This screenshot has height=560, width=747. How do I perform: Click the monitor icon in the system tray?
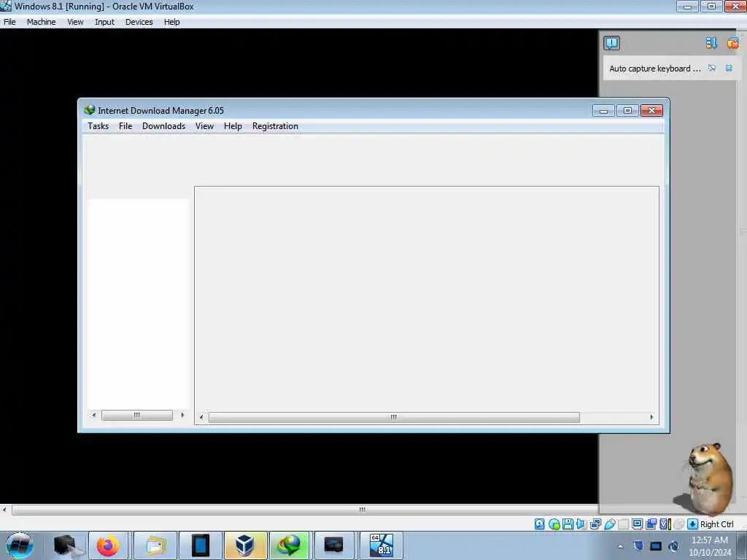pyautogui.click(x=656, y=546)
